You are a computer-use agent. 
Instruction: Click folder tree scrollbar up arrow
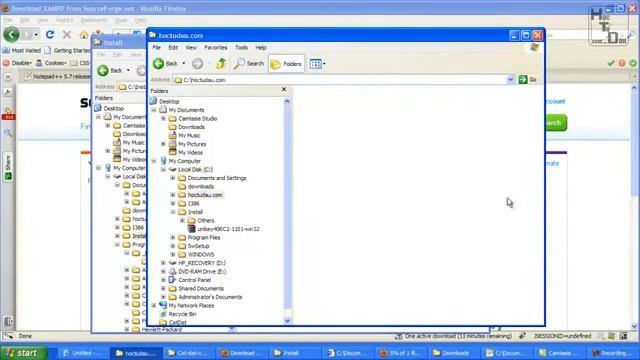click(x=287, y=101)
